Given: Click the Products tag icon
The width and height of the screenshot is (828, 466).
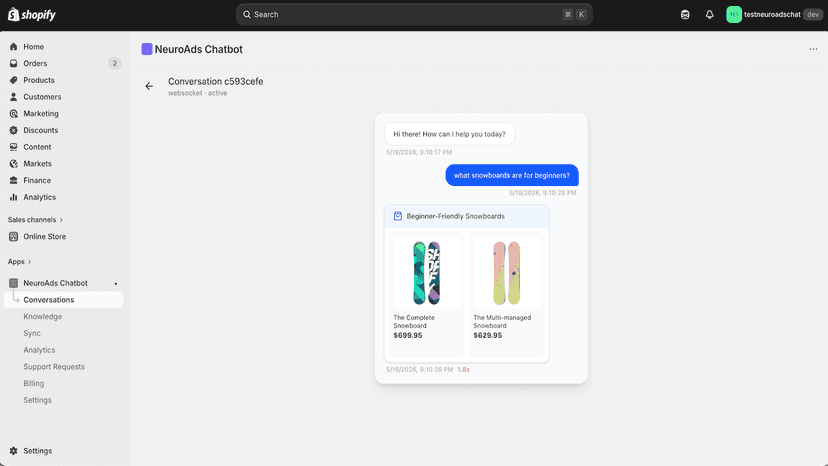Looking at the screenshot, I should point(14,80).
